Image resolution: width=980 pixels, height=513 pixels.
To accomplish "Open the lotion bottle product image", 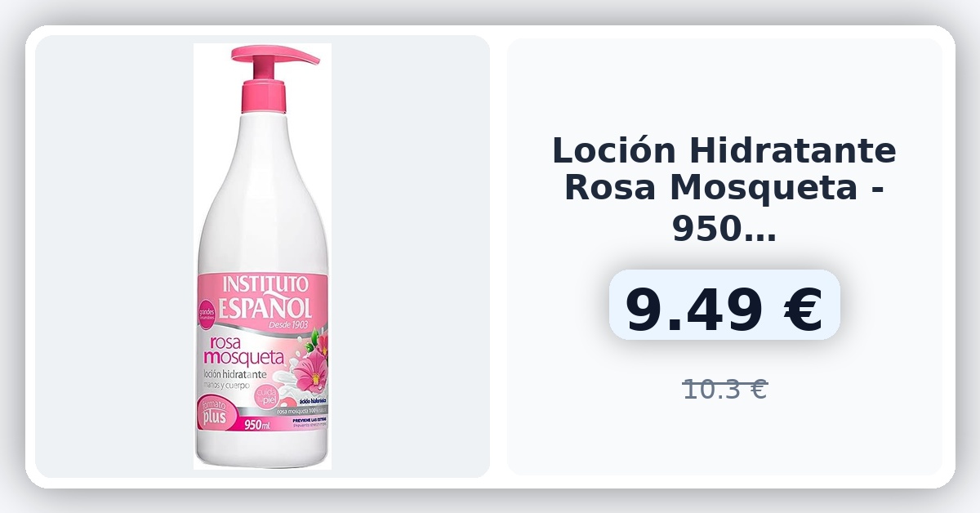I will pos(262,256).
